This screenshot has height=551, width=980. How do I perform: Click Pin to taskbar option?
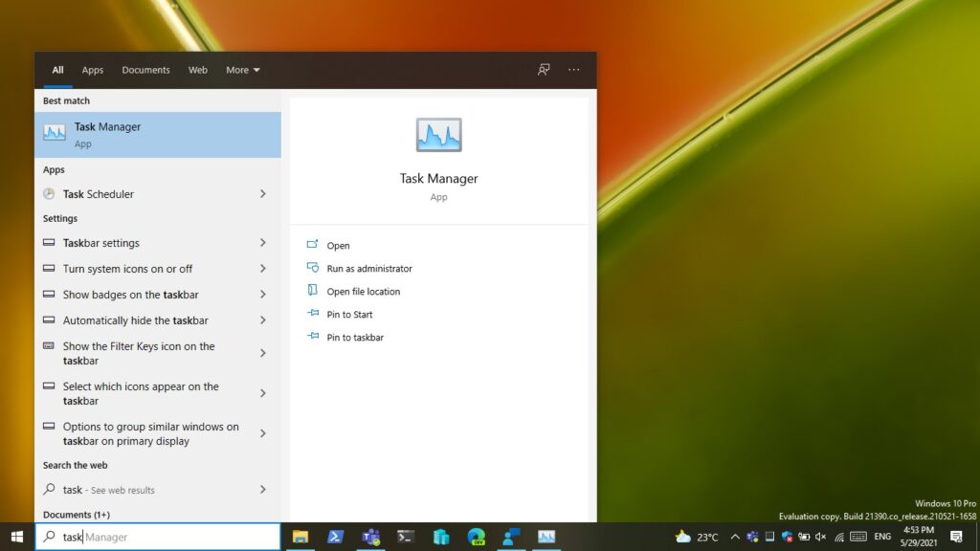(354, 338)
